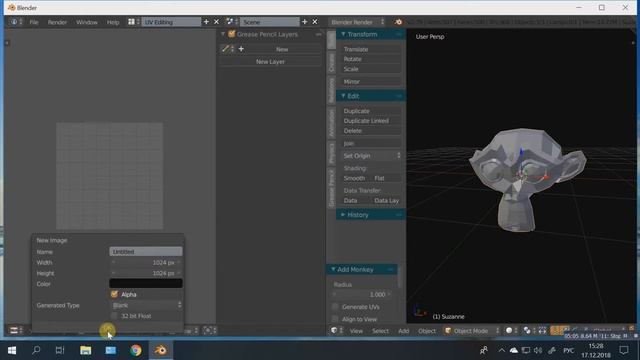Click the 3D view editor type icon
Screen dimensions: 640x360
334,331
